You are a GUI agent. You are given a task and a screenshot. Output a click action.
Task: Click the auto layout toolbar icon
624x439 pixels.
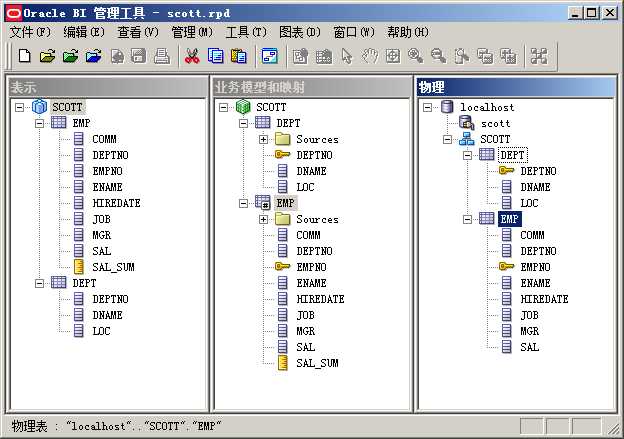point(539,56)
